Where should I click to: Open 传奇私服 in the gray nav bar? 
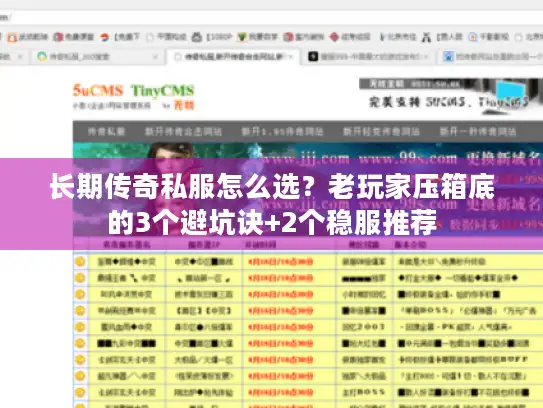click(x=106, y=132)
